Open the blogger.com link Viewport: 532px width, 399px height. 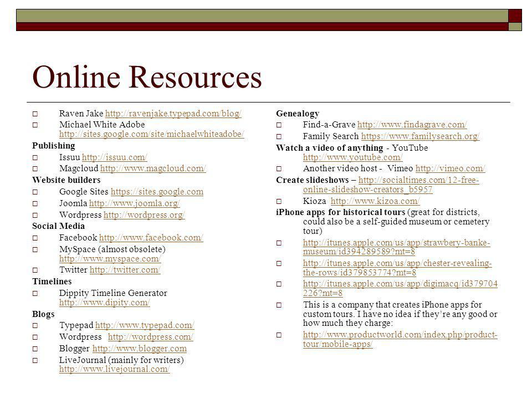pos(140,349)
